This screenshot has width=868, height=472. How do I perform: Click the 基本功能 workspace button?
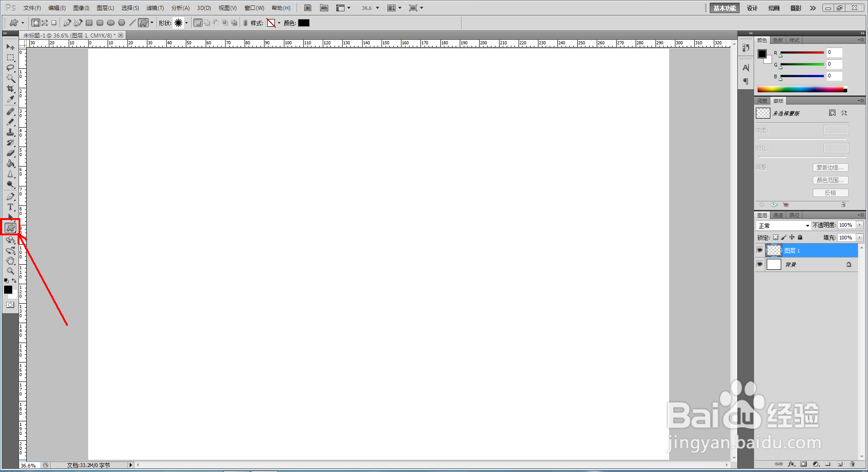pyautogui.click(x=725, y=8)
